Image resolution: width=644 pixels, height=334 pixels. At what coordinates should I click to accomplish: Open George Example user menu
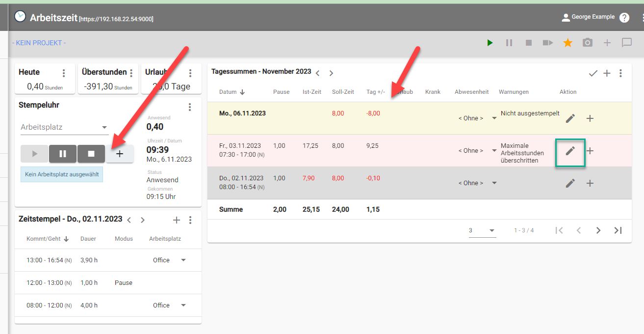588,17
